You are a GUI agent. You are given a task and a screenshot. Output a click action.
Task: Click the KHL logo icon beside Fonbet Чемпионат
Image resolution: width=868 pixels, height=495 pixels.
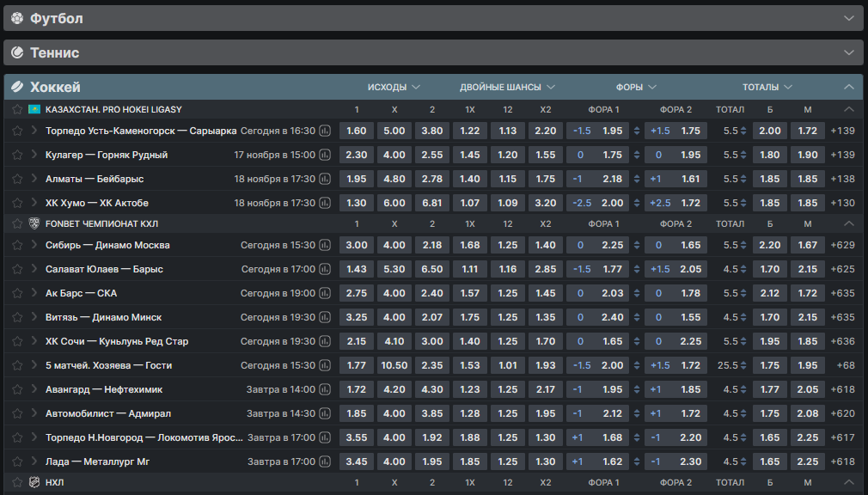[x=34, y=223]
